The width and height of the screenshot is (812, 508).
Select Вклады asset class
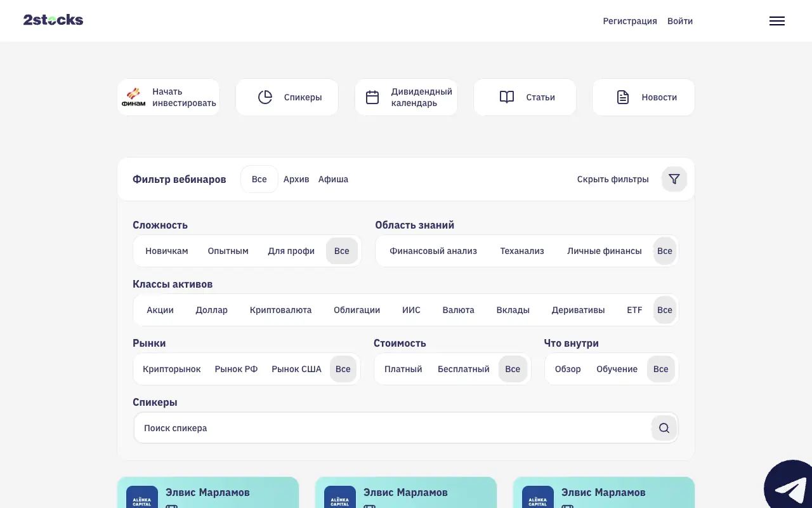[513, 310]
